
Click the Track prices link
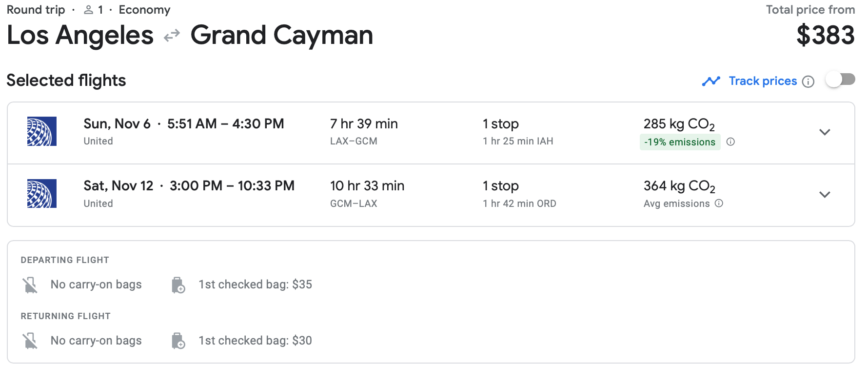[763, 81]
